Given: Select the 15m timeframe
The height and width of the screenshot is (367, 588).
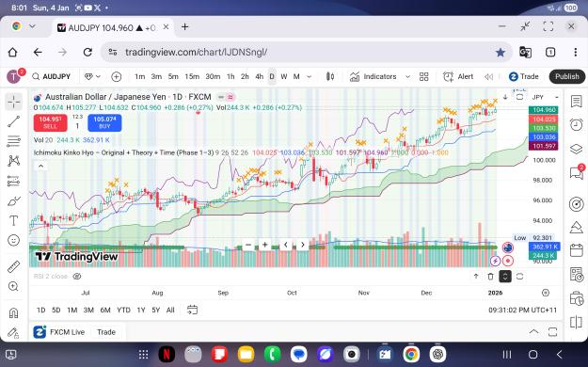Looking at the screenshot, I should [x=192, y=76].
